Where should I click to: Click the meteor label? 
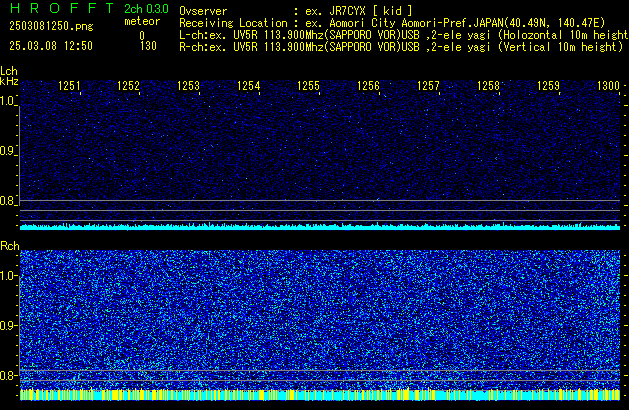coord(142,21)
